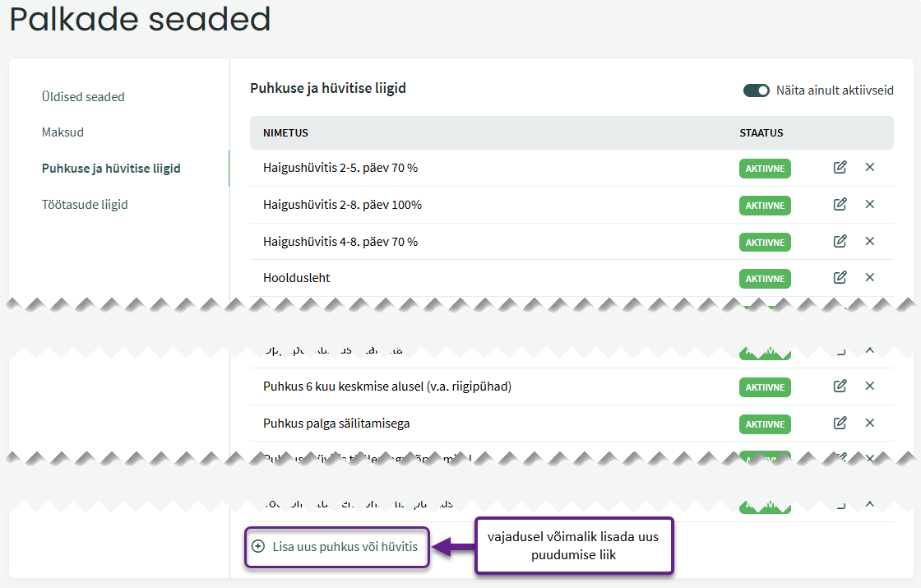Toggle Näita ainult aktiivseid switch
This screenshot has width=921, height=588.
[x=756, y=90]
